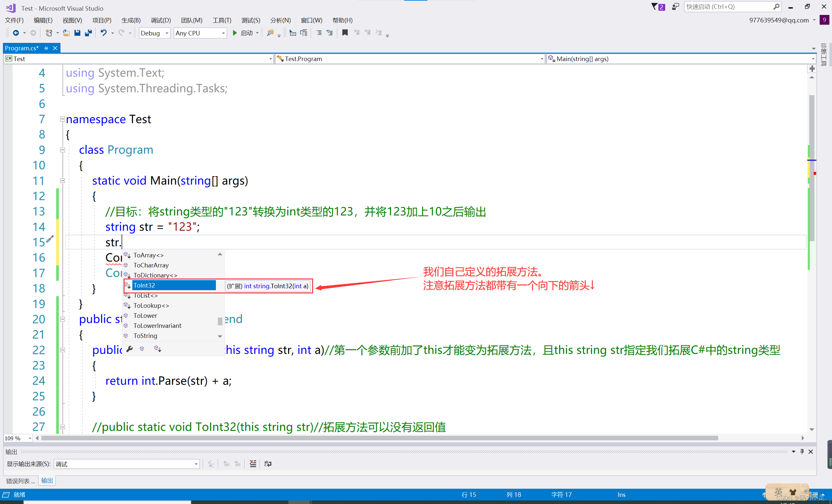Switch to the 输出 tab
832x504 pixels.
[x=47, y=480]
